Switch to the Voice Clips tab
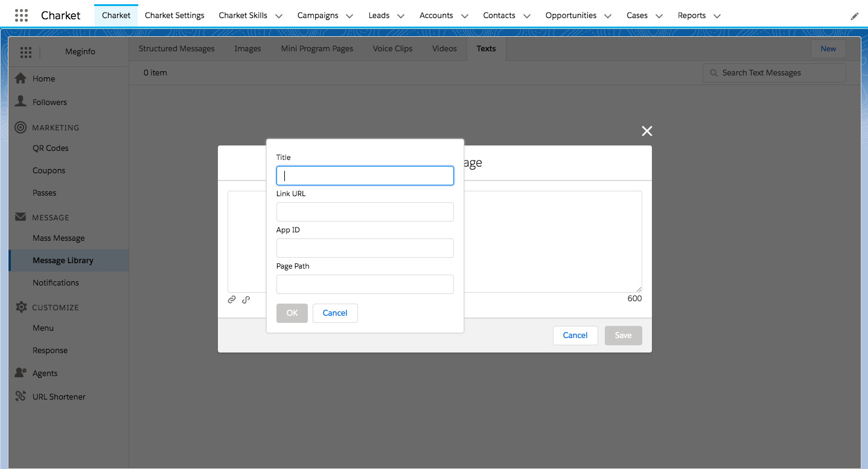The height and width of the screenshot is (469, 868). coord(392,48)
